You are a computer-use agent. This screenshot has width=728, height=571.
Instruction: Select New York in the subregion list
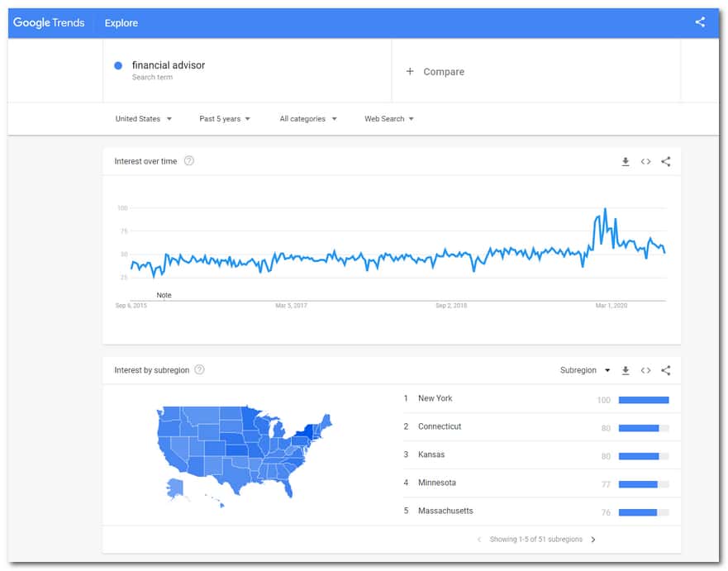[436, 398]
